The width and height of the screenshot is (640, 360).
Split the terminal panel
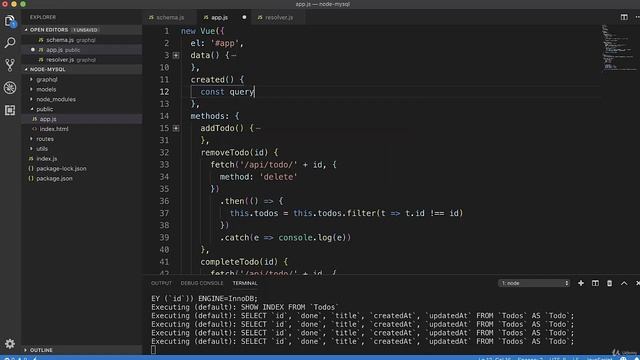(595, 283)
